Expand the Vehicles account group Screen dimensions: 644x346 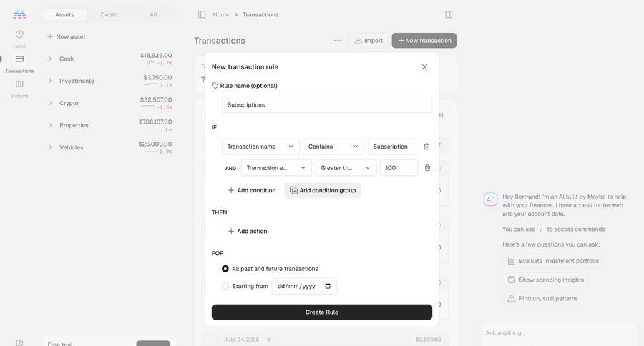(x=50, y=147)
